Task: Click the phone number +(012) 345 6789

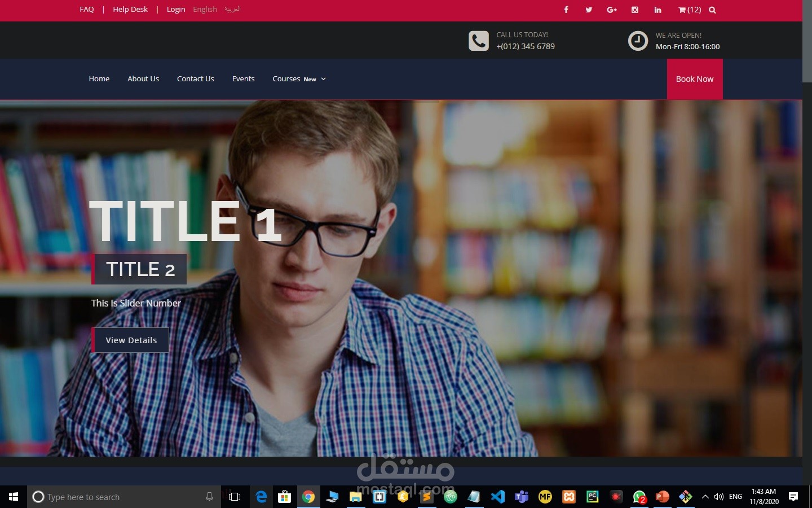Action: pos(526,46)
